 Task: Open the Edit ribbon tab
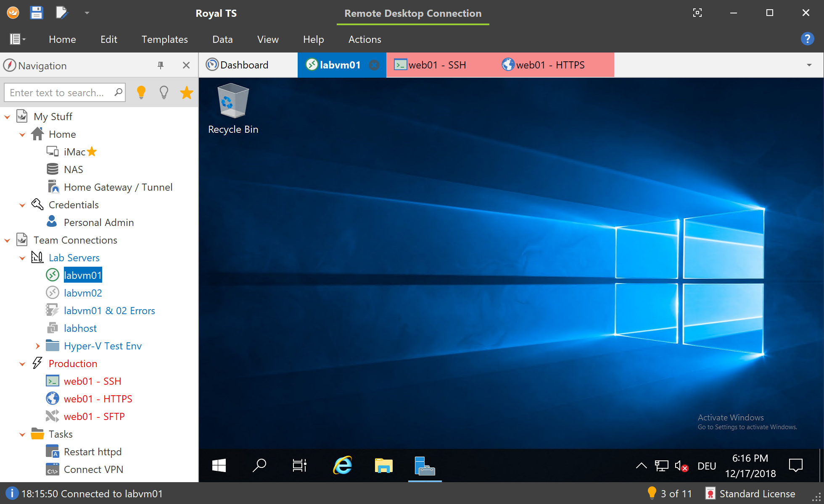click(109, 39)
